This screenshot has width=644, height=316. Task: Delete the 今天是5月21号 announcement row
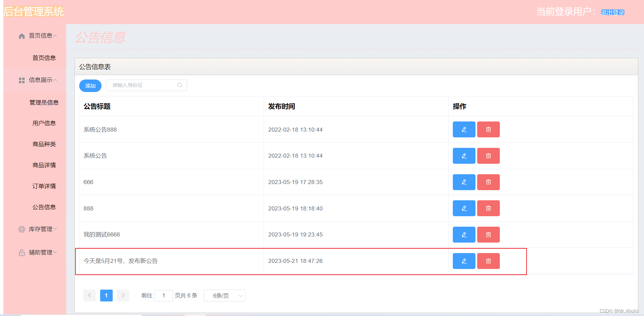tap(488, 261)
